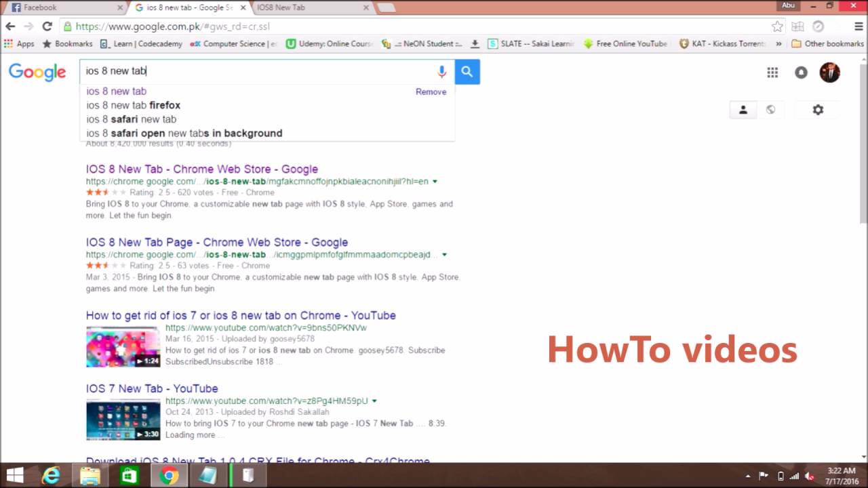This screenshot has height=488, width=868.
Task: Open the muted volume tray icon
Action: pyautogui.click(x=810, y=476)
